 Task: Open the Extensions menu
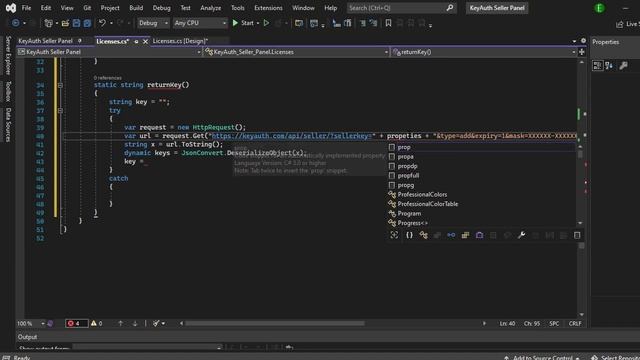[268, 8]
